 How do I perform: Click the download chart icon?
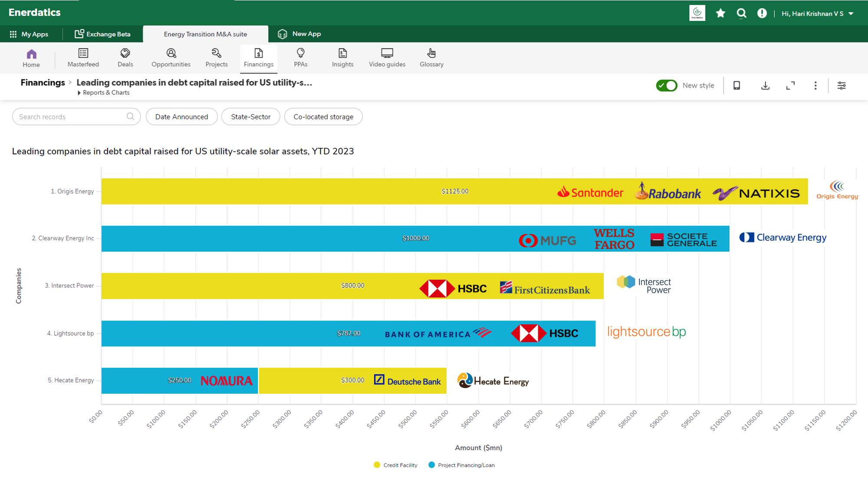click(x=765, y=86)
